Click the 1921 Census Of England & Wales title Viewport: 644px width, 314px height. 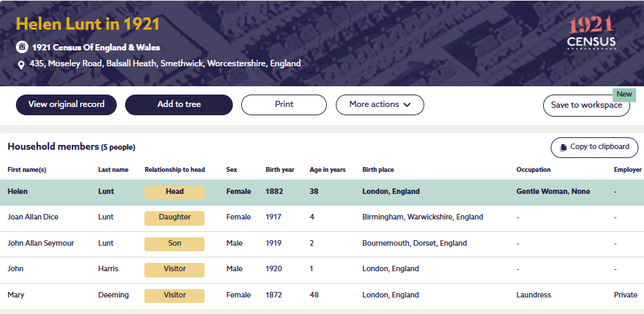click(x=96, y=48)
